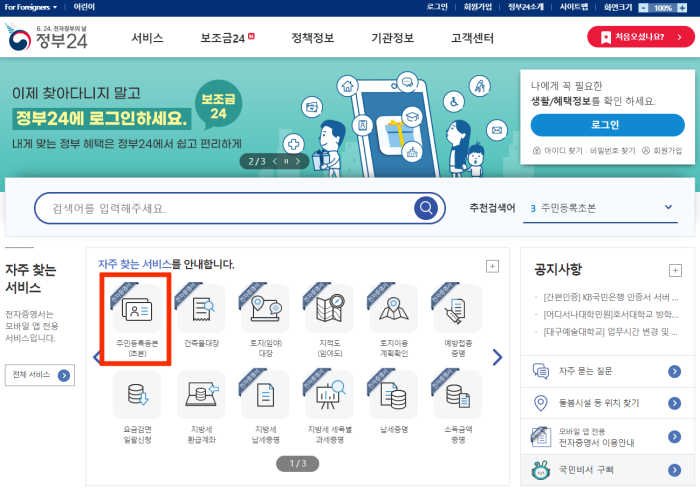The height and width of the screenshot is (492, 700).
Task: Expand 자주 찾는 서비스 with plus button
Action: tap(492, 267)
